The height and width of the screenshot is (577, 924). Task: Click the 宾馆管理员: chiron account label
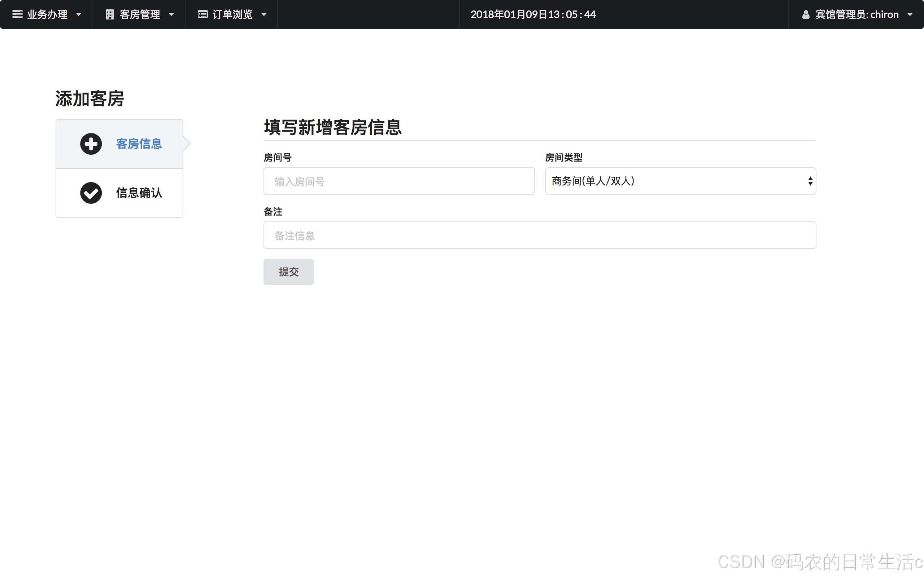click(857, 14)
